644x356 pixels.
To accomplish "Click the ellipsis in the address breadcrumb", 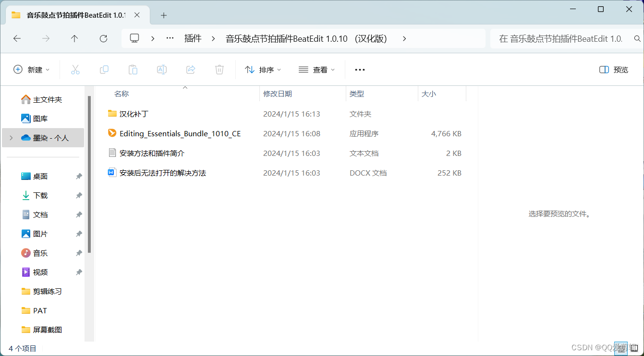I will (170, 38).
